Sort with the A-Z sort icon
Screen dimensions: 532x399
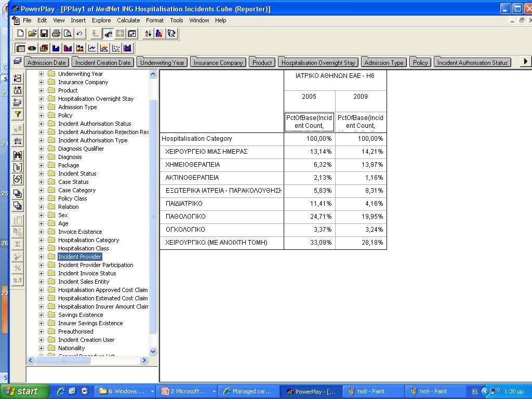[148, 33]
